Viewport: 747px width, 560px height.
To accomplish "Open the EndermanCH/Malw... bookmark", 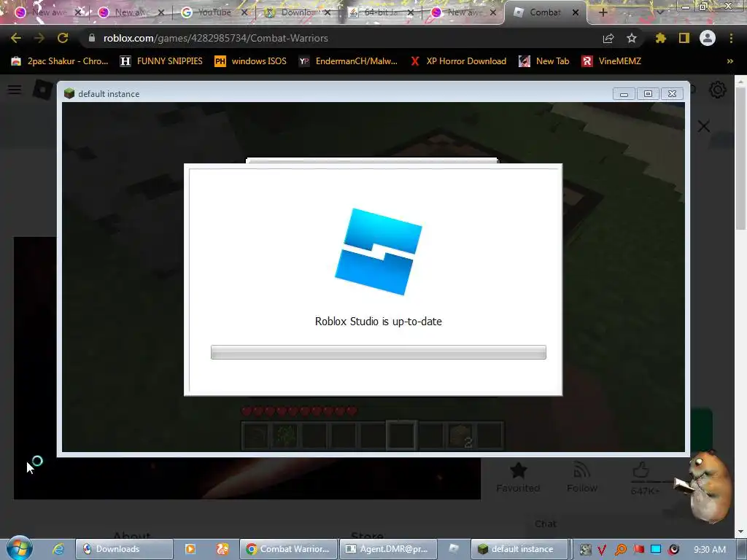I will 348,61.
